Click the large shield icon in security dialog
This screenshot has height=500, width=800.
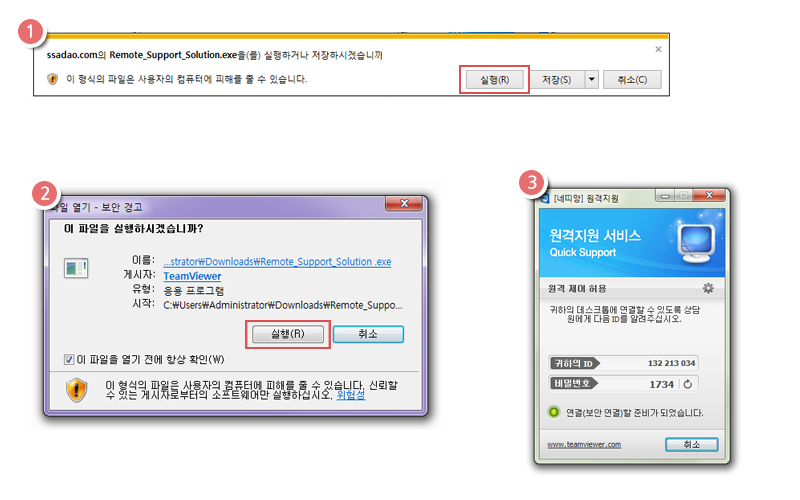(77, 390)
